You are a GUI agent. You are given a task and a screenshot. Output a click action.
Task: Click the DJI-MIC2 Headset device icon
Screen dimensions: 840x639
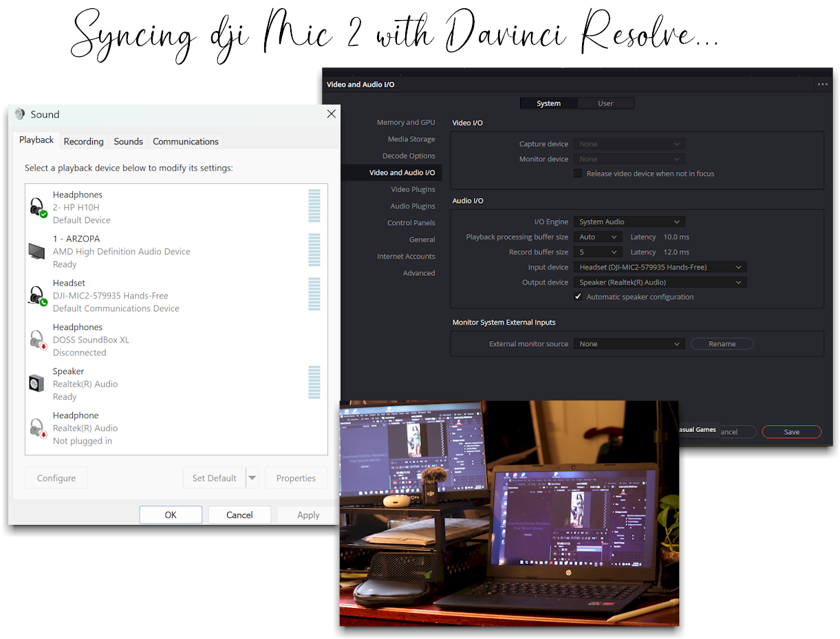pos(37,296)
